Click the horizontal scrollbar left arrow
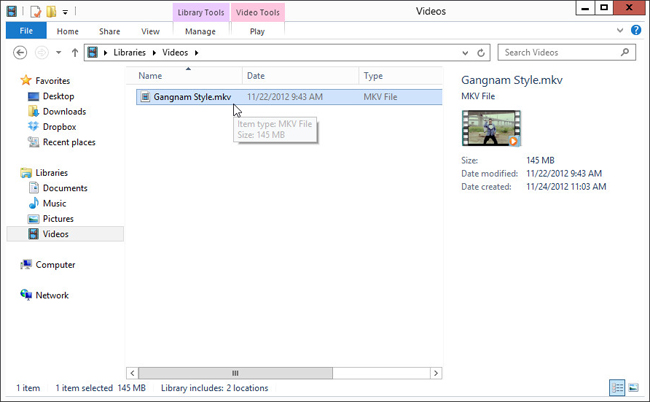Image resolution: width=650 pixels, height=402 pixels. [132, 373]
